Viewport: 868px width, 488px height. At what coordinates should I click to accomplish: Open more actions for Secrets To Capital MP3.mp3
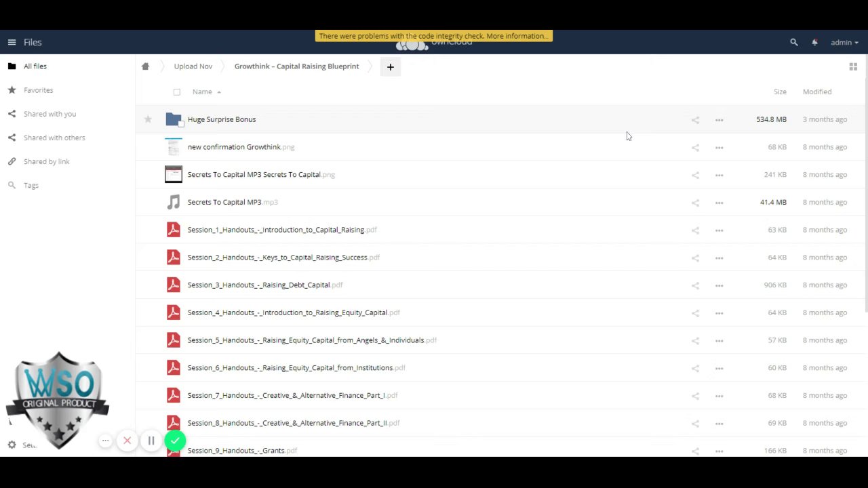[x=719, y=203]
